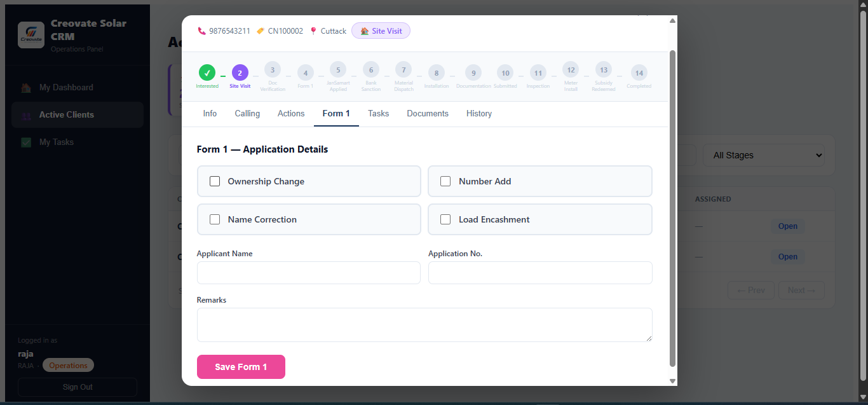
Task: Select stage 6 Bank Sanction circle
Action: tap(370, 69)
